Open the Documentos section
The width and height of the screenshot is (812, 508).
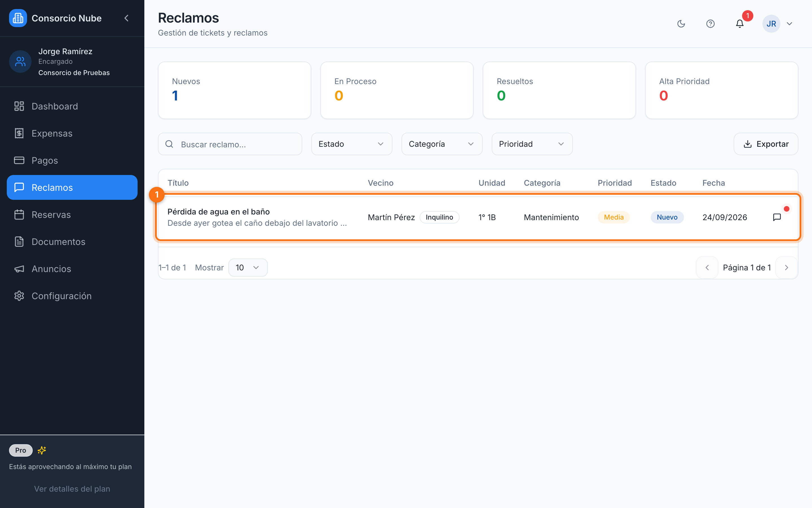pos(72,242)
